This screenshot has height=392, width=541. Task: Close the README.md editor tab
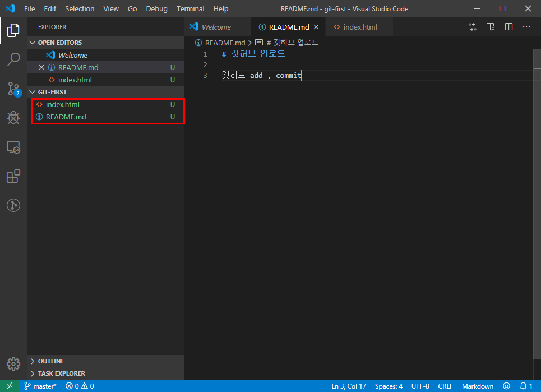[316, 27]
